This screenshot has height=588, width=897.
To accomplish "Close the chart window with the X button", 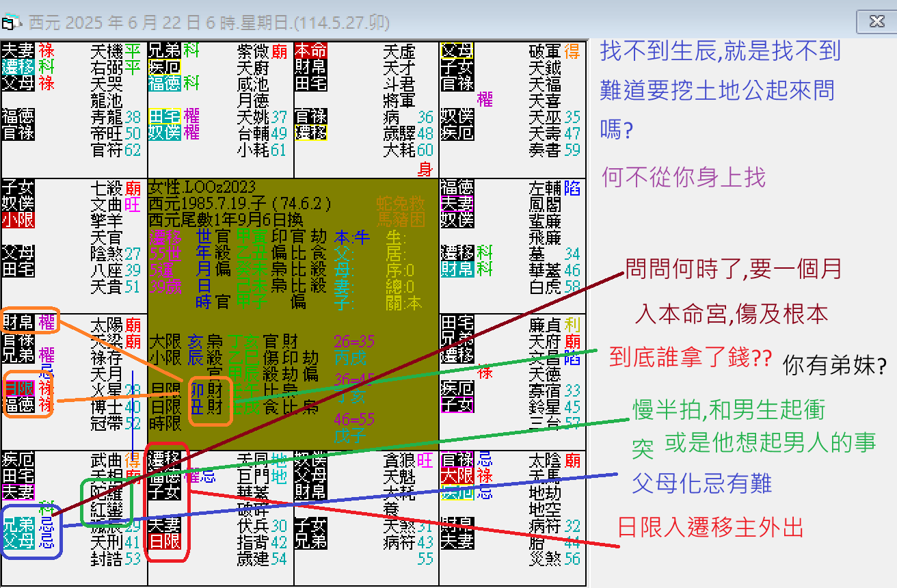I will pos(876,21).
